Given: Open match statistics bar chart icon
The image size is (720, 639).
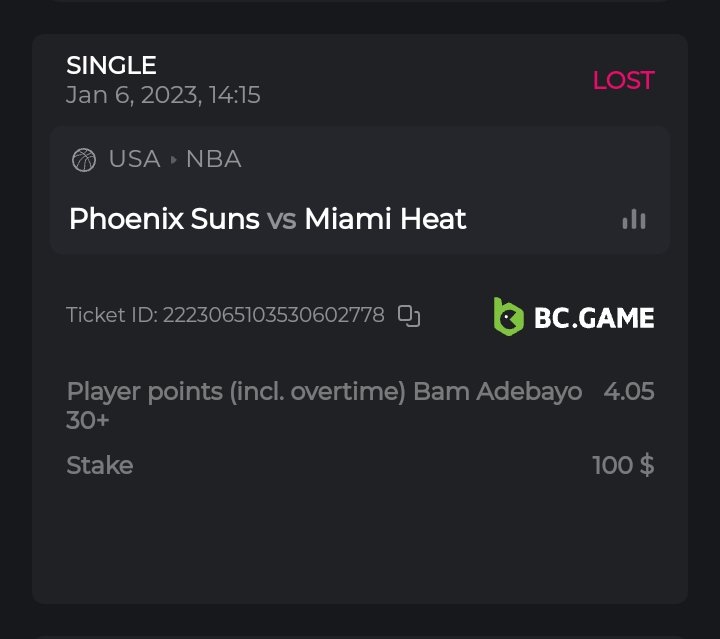Looking at the screenshot, I should point(634,220).
